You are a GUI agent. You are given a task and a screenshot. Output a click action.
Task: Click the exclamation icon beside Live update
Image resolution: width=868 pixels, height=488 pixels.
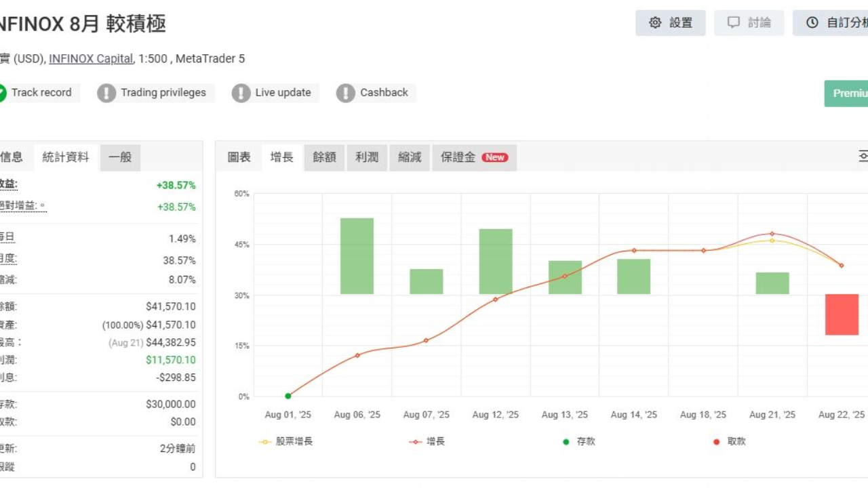[x=241, y=93]
